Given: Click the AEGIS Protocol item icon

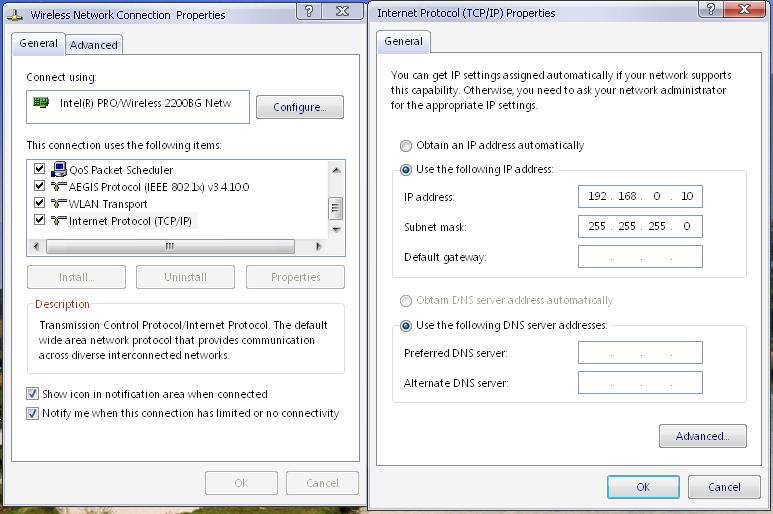Looking at the screenshot, I should [x=58, y=187].
